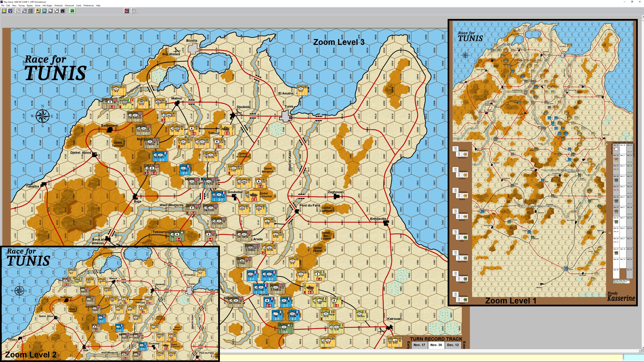This screenshot has height=362, width=644.
Task: Click the binoculars find icon
Action: [x=63, y=11]
